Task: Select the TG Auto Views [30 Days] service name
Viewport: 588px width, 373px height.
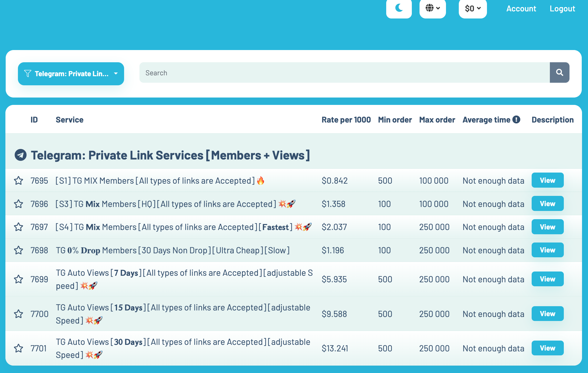Action: (x=183, y=348)
